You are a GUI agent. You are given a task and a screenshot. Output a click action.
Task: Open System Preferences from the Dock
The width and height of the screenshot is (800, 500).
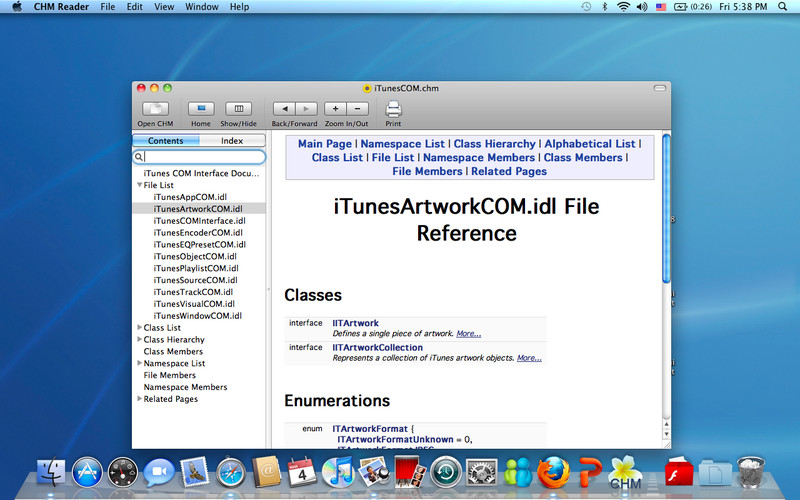[482, 472]
